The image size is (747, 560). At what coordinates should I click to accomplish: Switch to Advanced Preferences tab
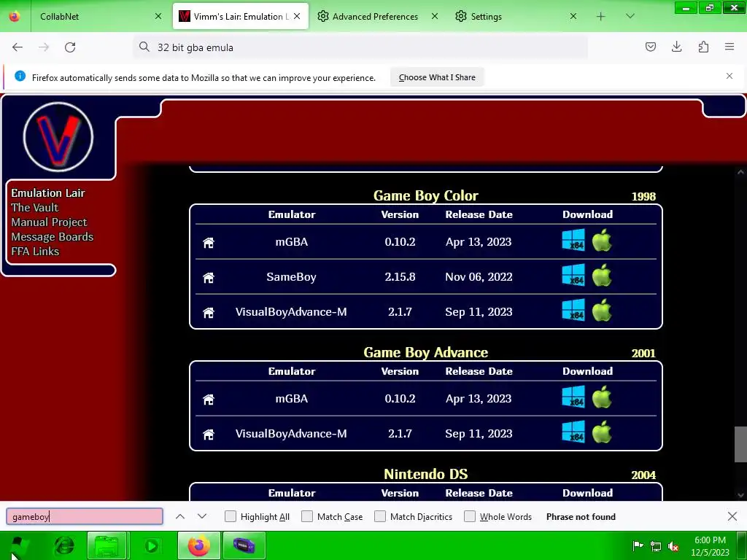(376, 16)
